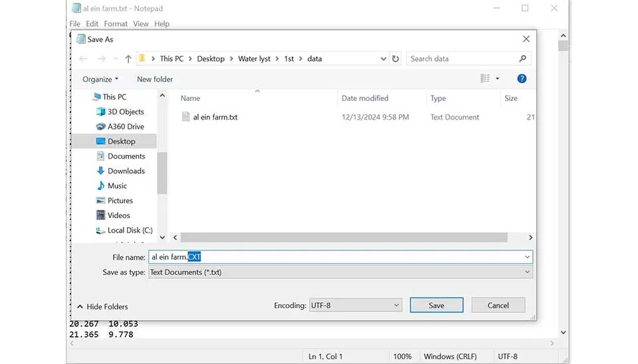Click the Cancel button
The height and width of the screenshot is (364, 638).
(498, 306)
